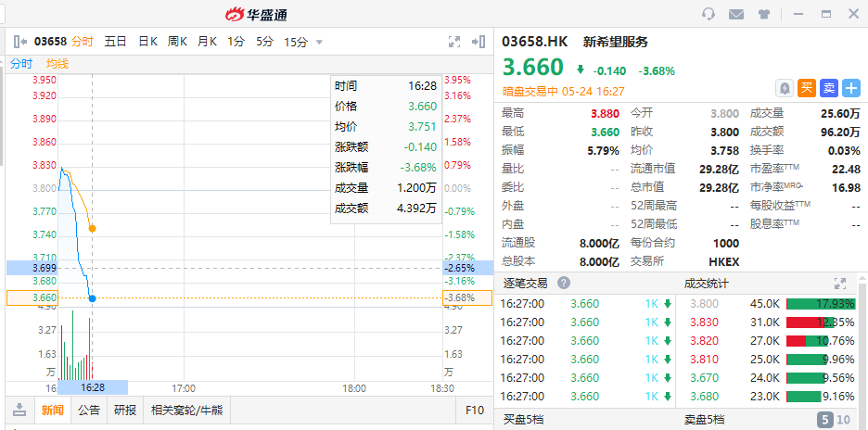The image size is (868, 430).
Task: Select the 成交统计 tab
Action: (x=707, y=284)
